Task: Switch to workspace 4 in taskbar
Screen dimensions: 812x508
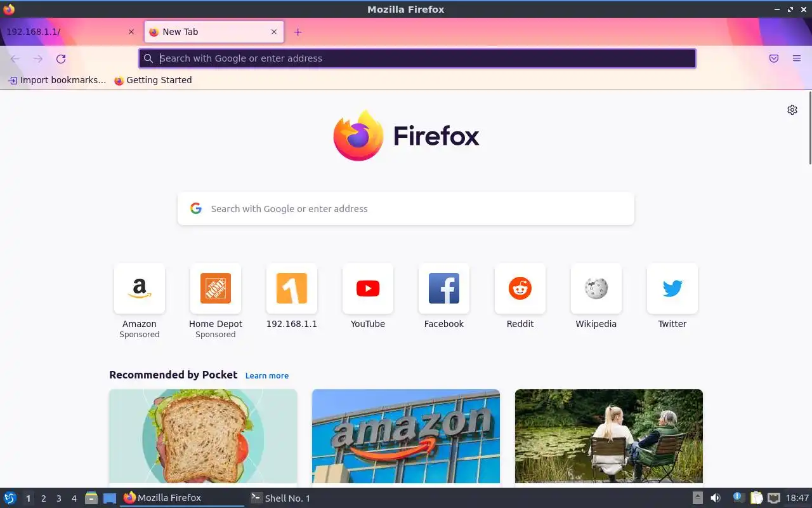Action: click(74, 498)
